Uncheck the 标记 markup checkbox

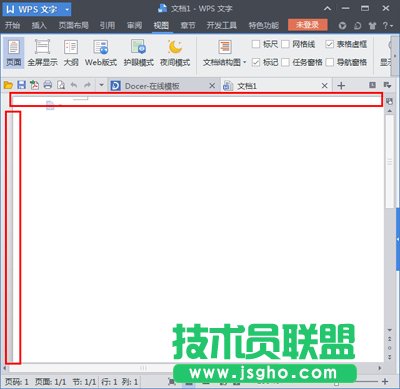(256, 62)
